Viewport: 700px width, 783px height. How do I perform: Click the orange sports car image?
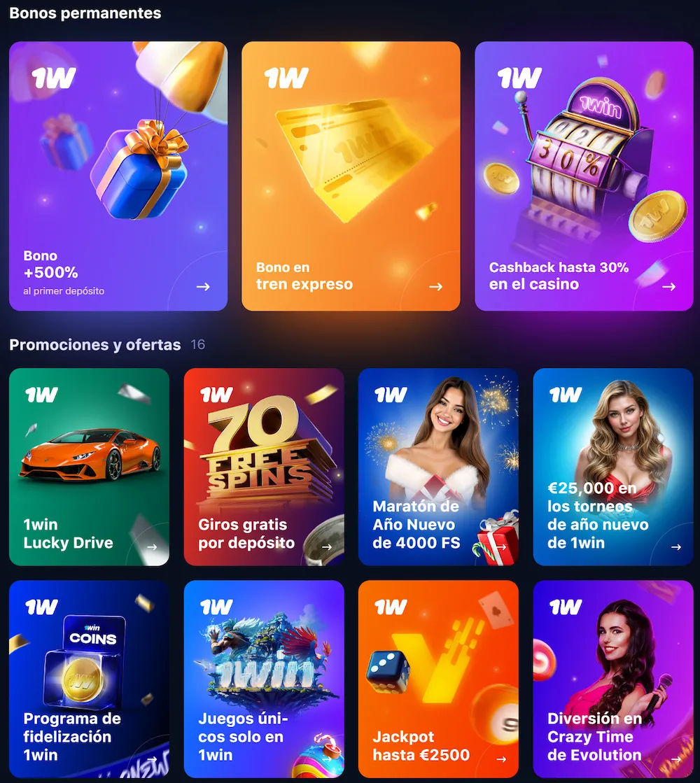tap(90, 454)
